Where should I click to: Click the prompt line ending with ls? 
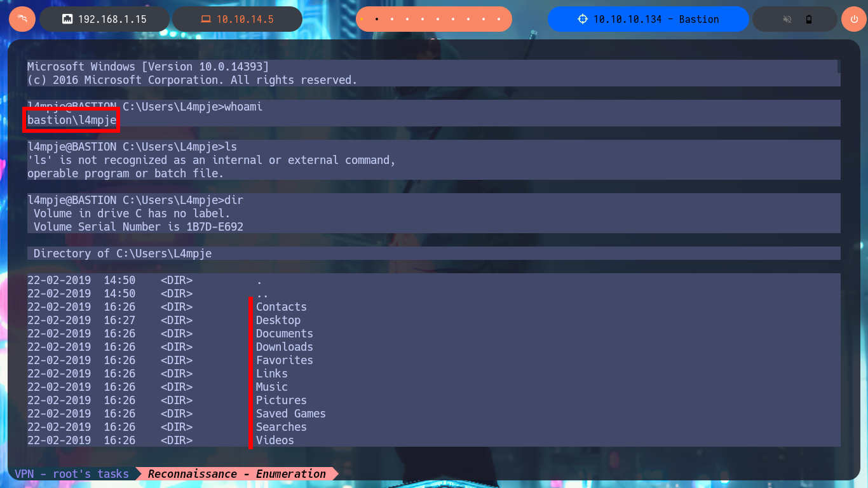pos(132,147)
